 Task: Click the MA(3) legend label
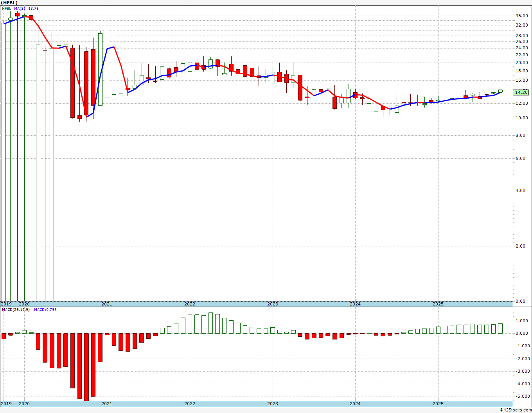click(20, 9)
